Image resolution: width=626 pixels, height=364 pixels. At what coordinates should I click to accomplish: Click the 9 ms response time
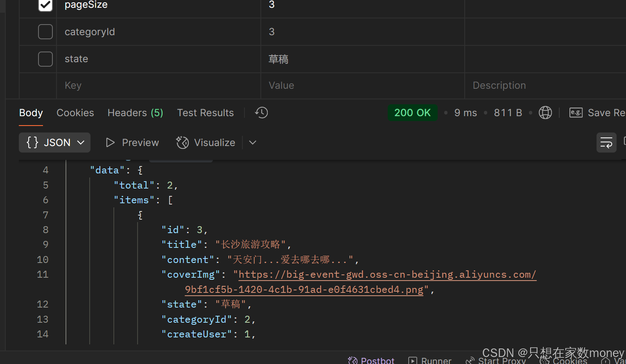tap(466, 113)
